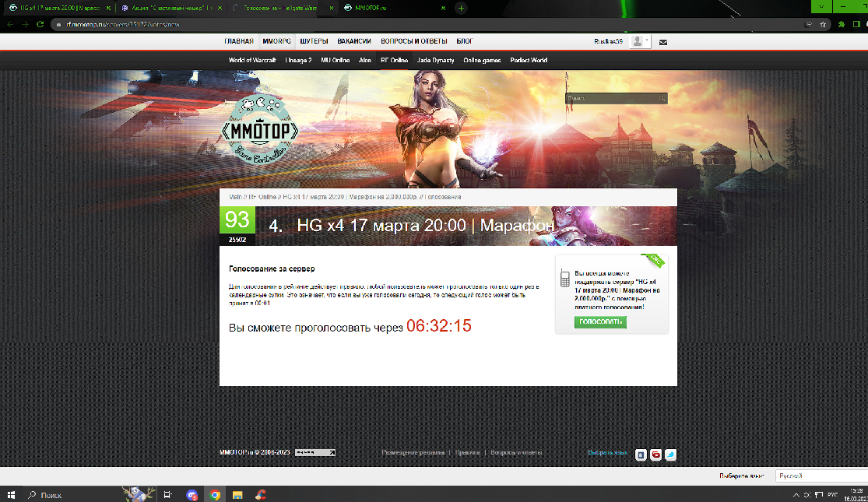Click the Размещение рекламы footer link
This screenshot has width=868, height=502.
tap(413, 453)
